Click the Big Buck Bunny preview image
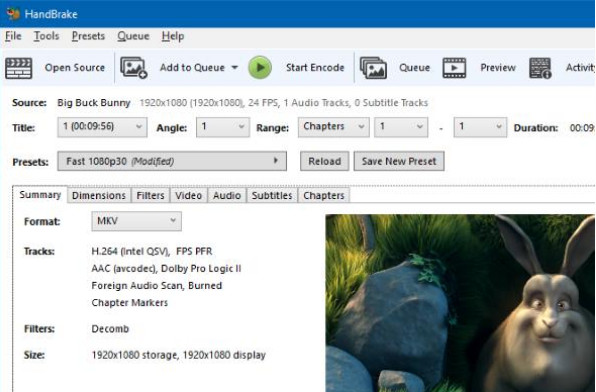The height and width of the screenshot is (392, 596). [x=460, y=303]
